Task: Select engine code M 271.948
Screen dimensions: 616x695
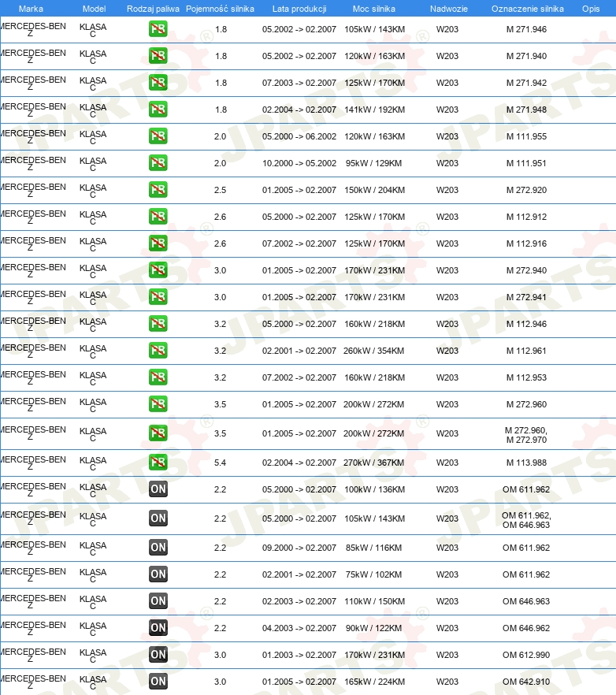Action: [x=526, y=110]
